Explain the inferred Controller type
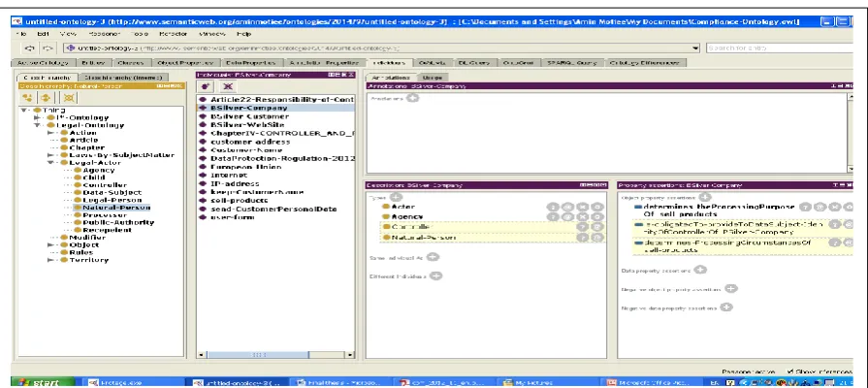 tap(582, 226)
